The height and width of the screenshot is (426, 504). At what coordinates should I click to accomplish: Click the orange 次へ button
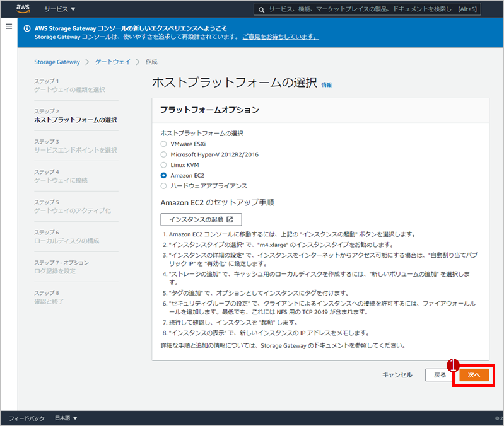(x=474, y=375)
